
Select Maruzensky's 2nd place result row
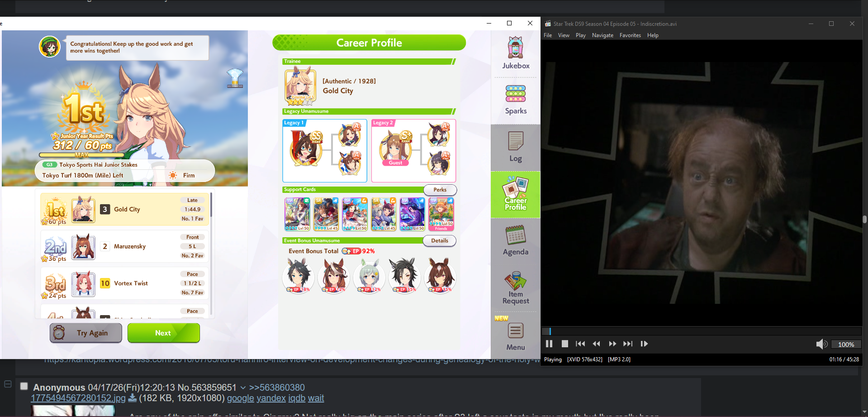coord(124,246)
